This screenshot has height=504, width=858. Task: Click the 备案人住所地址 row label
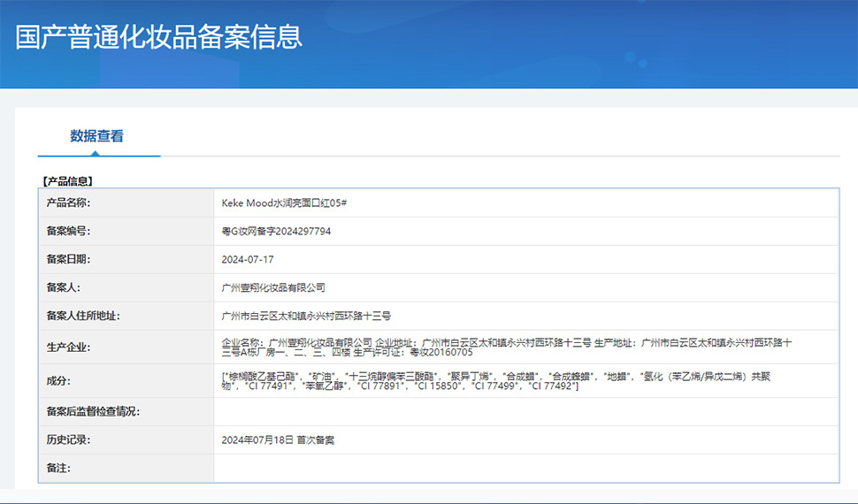83,317
